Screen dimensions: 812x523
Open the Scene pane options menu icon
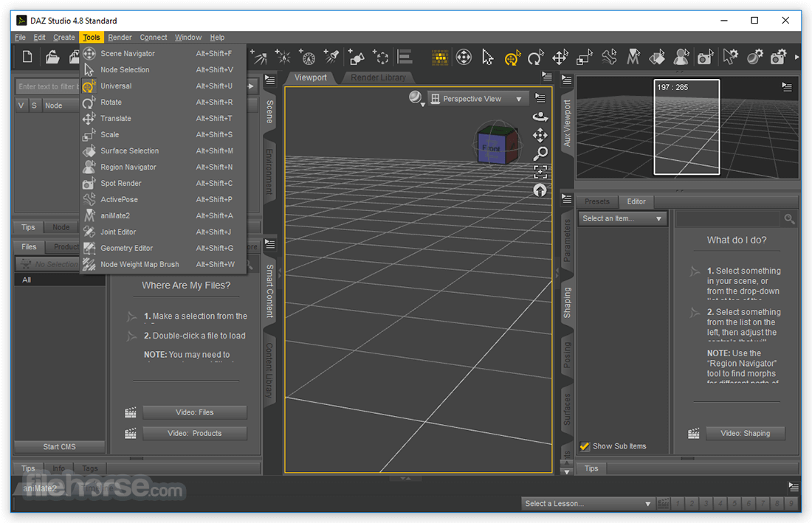click(269, 80)
